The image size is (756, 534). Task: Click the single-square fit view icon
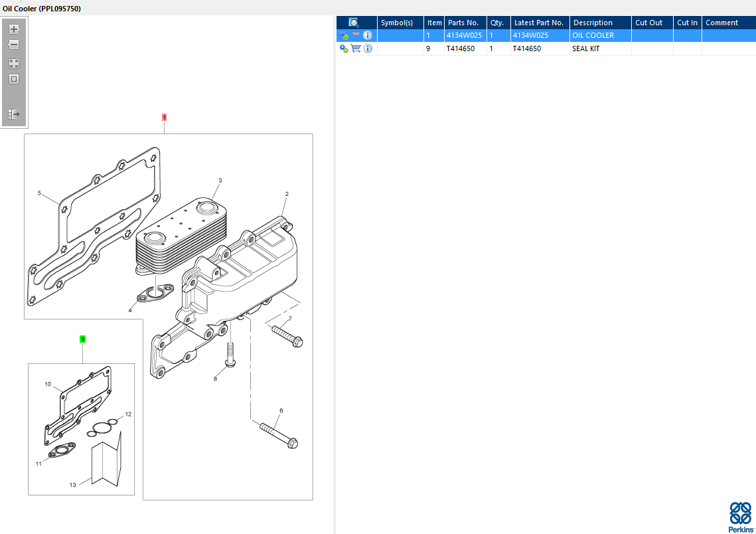14,79
